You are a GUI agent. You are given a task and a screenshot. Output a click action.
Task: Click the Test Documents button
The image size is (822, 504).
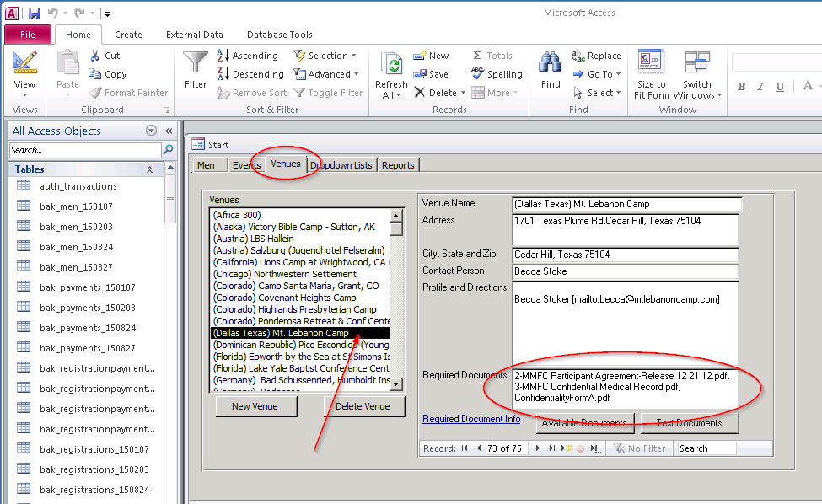[x=690, y=423]
